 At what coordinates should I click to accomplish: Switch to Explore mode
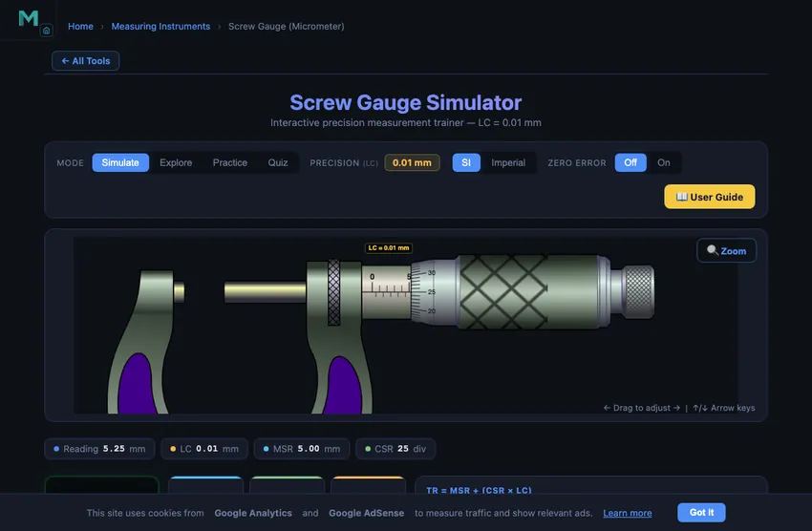click(176, 162)
